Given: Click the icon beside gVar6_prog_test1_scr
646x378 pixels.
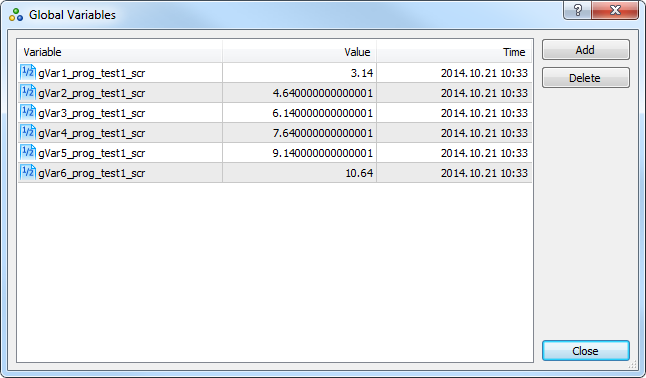Looking at the screenshot, I should pos(28,173).
